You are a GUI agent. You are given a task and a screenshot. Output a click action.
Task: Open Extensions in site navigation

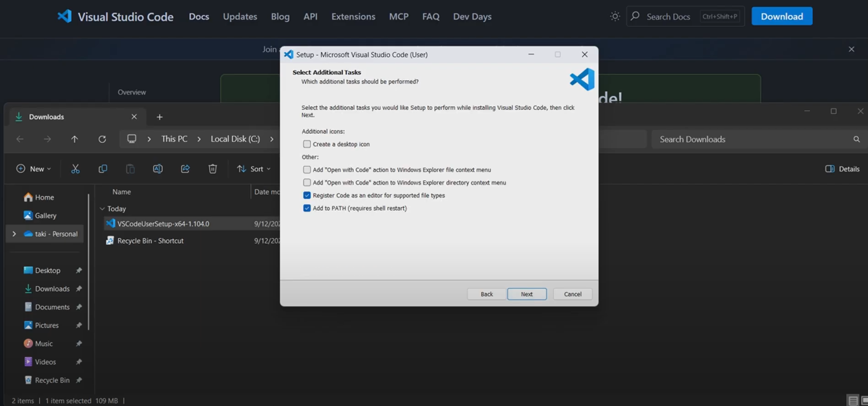pos(353,16)
